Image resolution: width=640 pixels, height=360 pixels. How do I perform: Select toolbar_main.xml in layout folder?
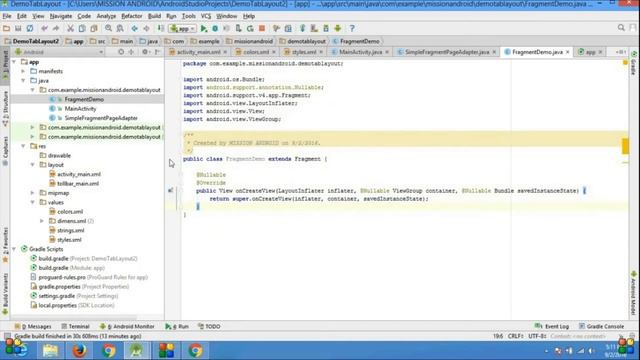[x=78, y=184]
